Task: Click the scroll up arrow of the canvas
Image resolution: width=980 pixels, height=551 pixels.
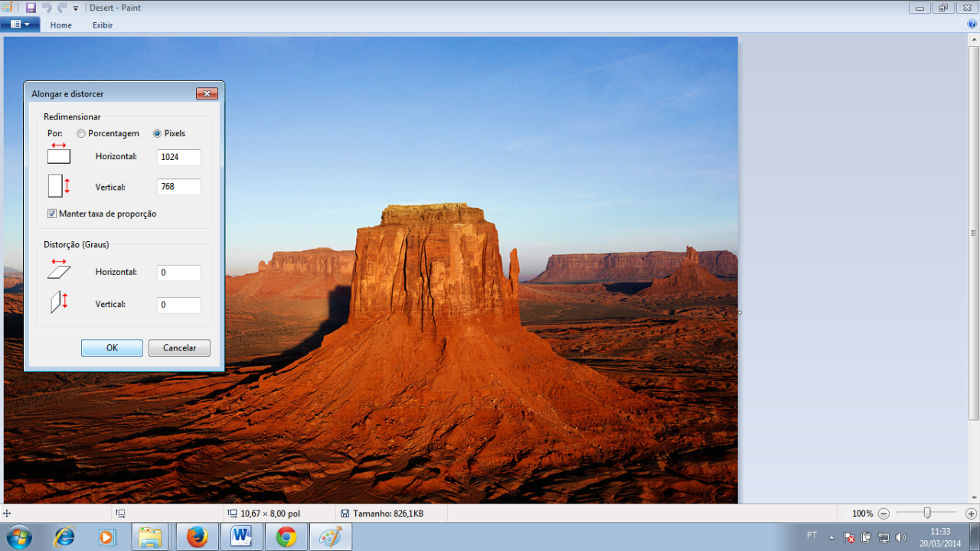Action: click(974, 40)
